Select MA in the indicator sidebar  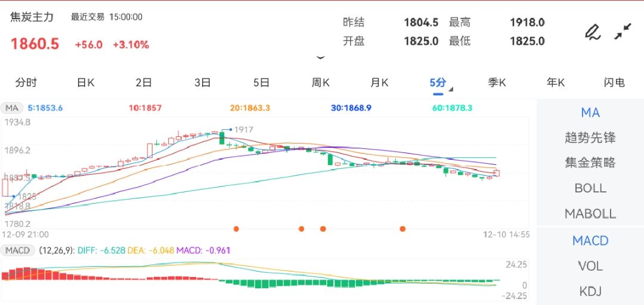coord(590,113)
